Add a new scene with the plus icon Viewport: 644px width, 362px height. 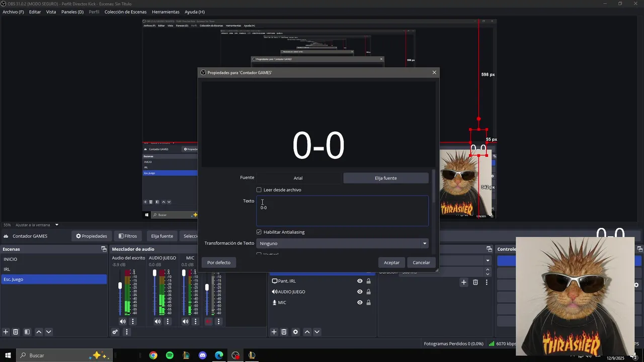tap(6, 332)
